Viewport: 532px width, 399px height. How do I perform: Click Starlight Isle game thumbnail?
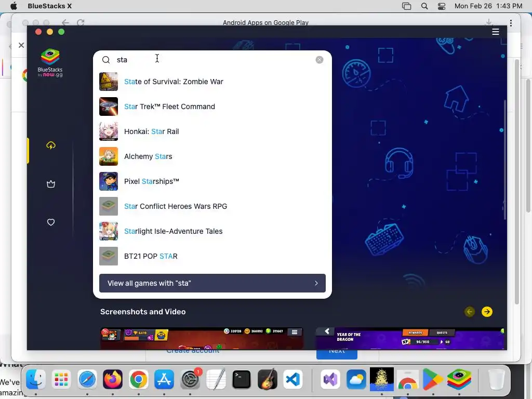(109, 231)
